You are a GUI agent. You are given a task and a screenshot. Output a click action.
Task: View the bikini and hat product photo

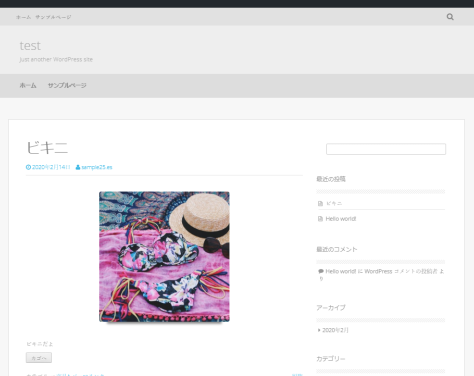[164, 256]
